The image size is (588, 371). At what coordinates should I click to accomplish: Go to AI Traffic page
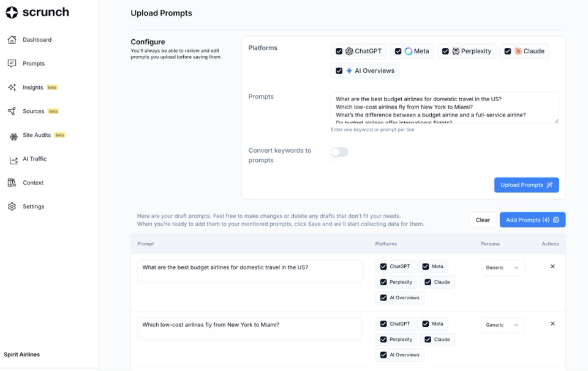pyautogui.click(x=34, y=159)
